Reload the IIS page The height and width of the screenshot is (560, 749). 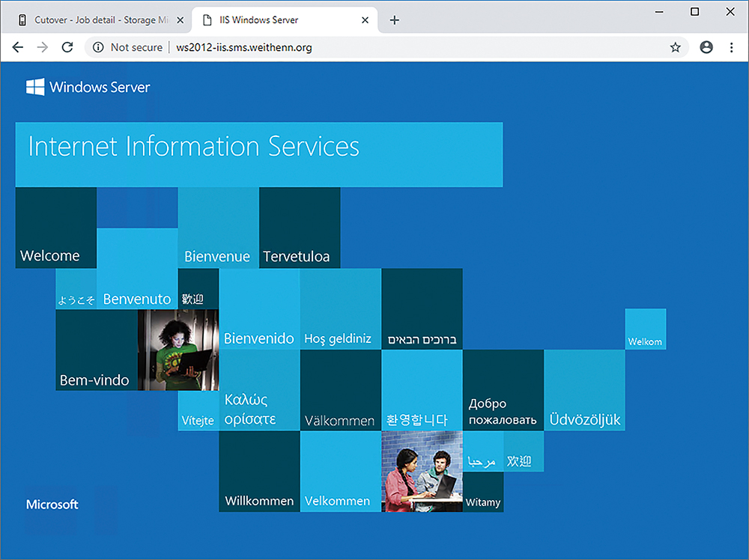pyautogui.click(x=67, y=47)
